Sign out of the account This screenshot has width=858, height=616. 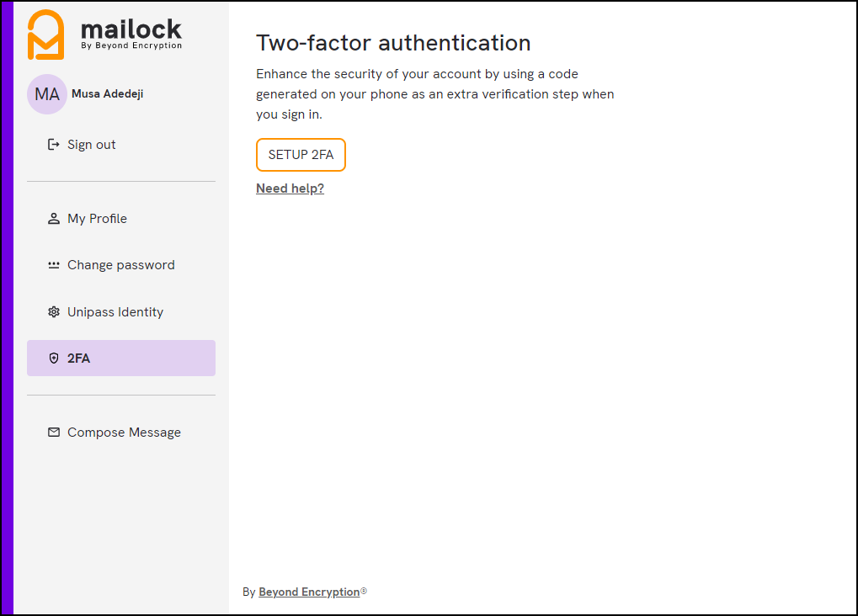(x=91, y=144)
